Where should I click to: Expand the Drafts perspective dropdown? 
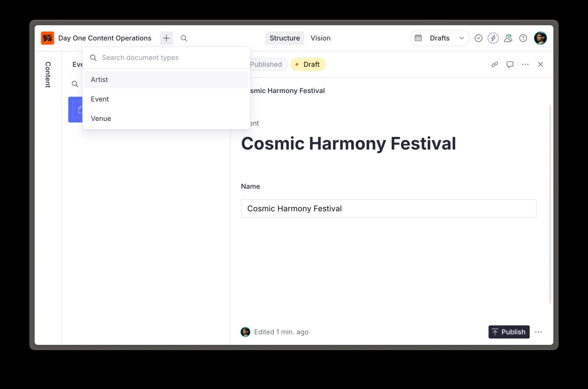click(462, 38)
